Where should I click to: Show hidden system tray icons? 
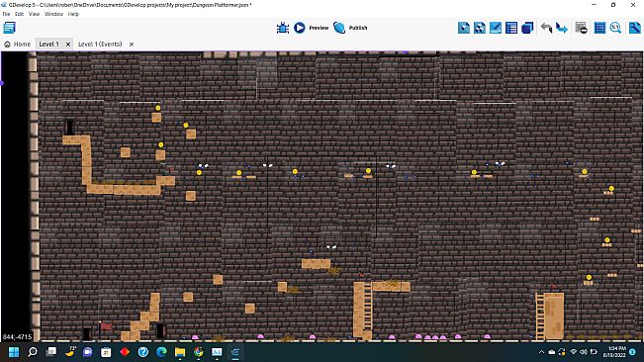[541, 352]
